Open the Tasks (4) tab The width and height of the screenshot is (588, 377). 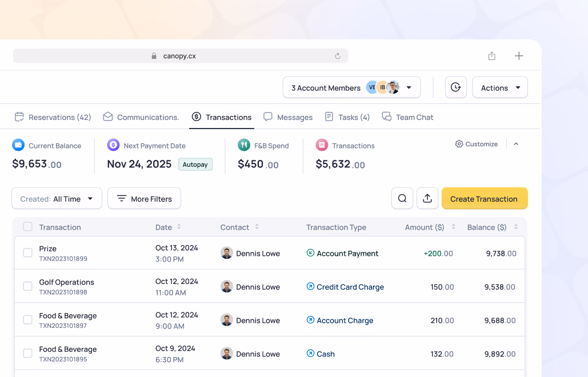click(347, 117)
